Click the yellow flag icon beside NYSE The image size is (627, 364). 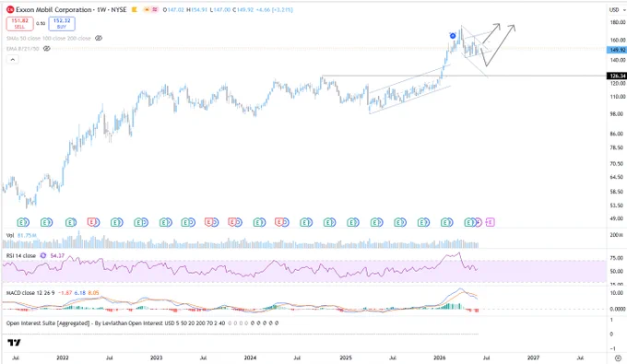[135, 9]
